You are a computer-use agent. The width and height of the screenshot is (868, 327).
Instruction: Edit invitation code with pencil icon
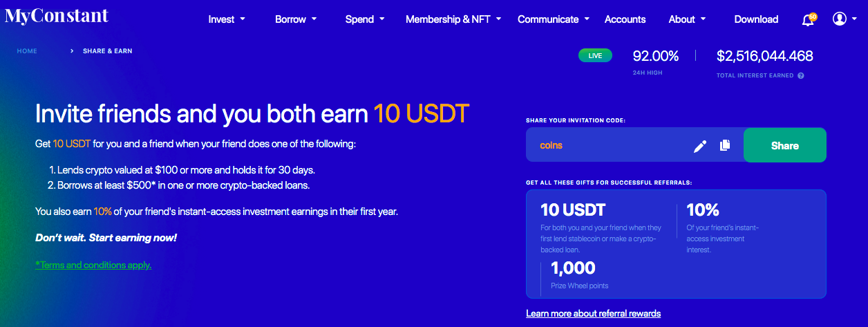pos(700,146)
